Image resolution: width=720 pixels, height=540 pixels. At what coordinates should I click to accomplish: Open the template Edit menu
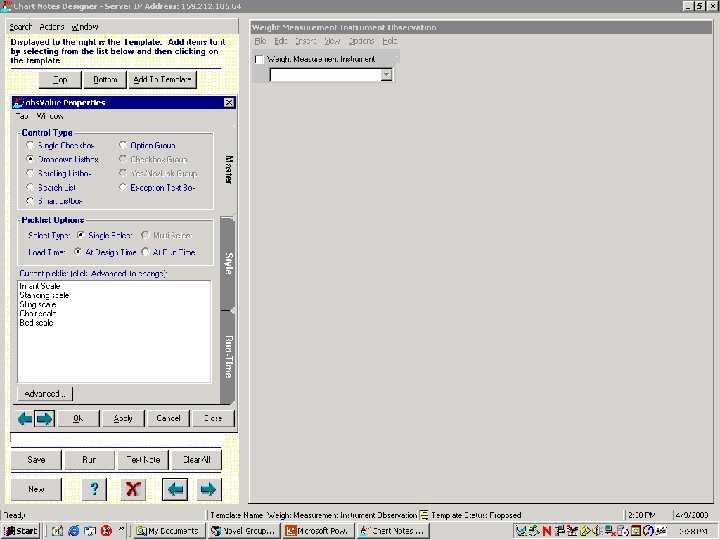click(x=281, y=41)
